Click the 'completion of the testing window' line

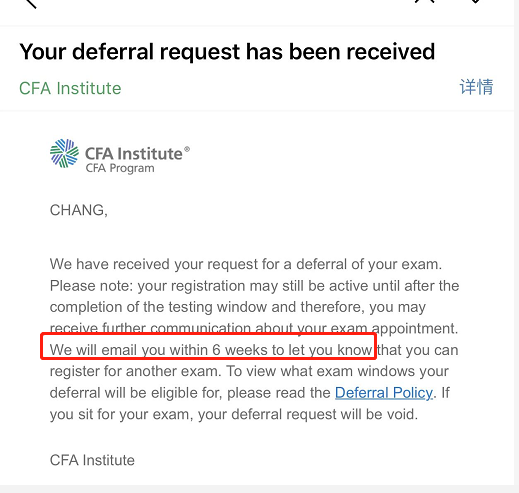pyautogui.click(x=238, y=307)
